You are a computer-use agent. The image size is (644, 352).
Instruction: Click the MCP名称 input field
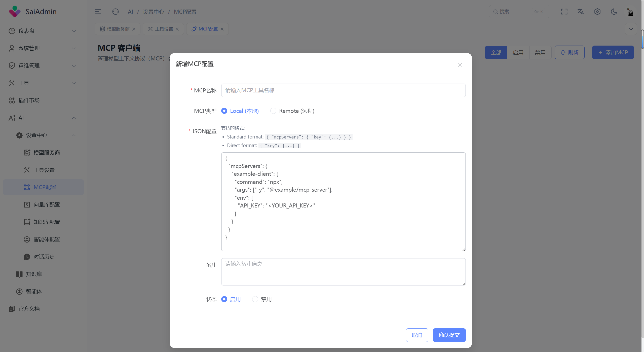pyautogui.click(x=343, y=90)
